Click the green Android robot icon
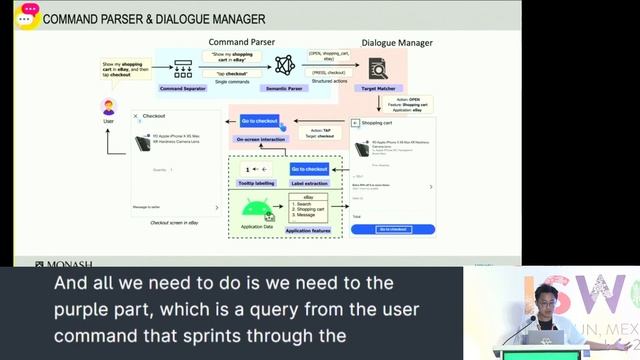This screenshot has height=360, width=640. coord(256,207)
